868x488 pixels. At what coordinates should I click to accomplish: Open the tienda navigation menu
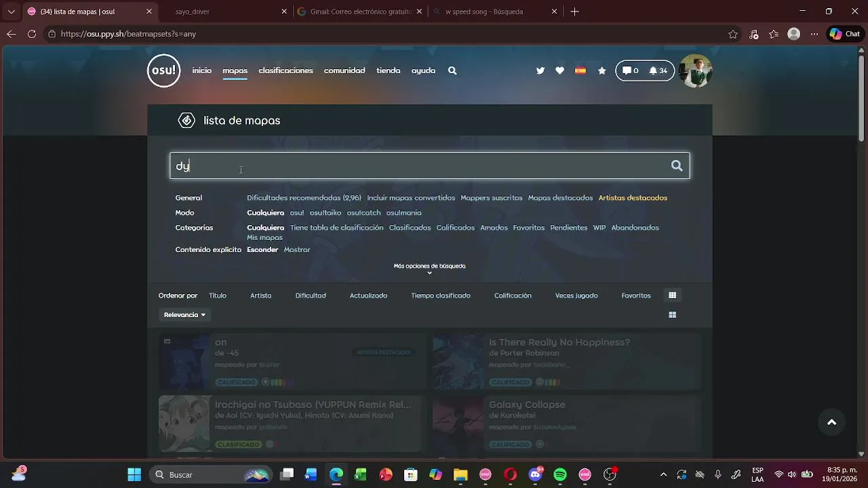(x=388, y=70)
